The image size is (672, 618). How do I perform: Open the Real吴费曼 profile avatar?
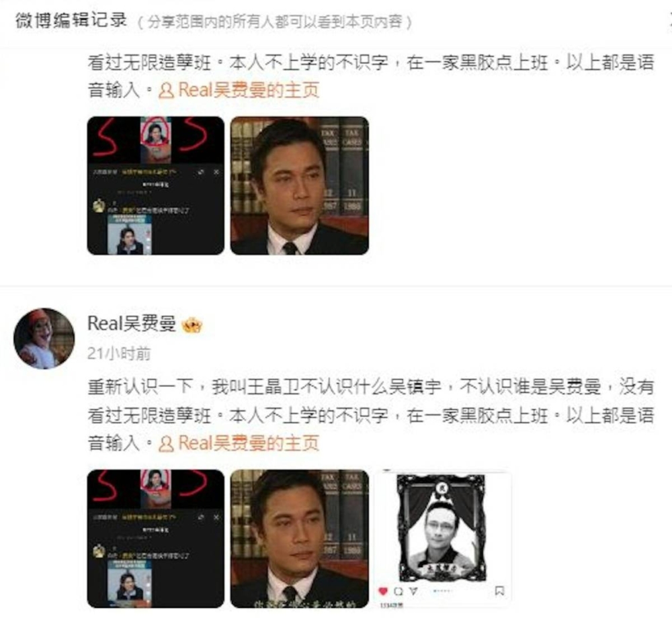point(44,339)
